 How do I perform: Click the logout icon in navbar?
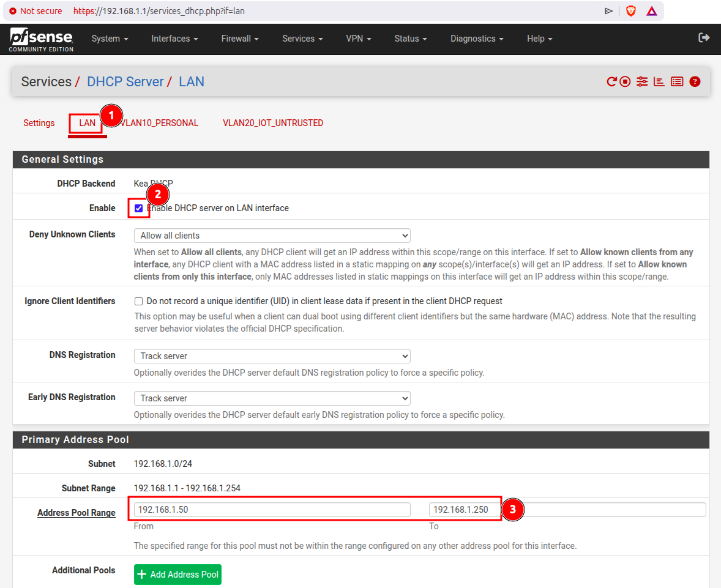pyautogui.click(x=703, y=38)
